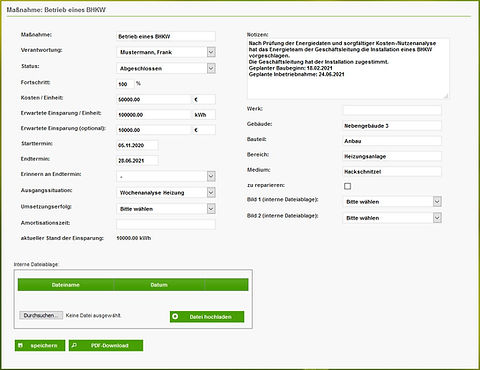Click the 'aktueller Stand der Einsparung:' label
480x370 pixels.
coord(62,238)
